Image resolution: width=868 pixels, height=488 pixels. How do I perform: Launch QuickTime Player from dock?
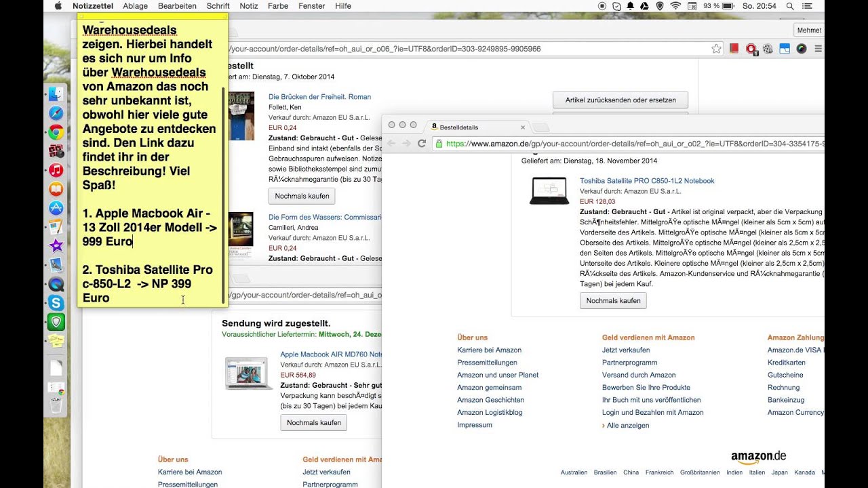click(56, 284)
